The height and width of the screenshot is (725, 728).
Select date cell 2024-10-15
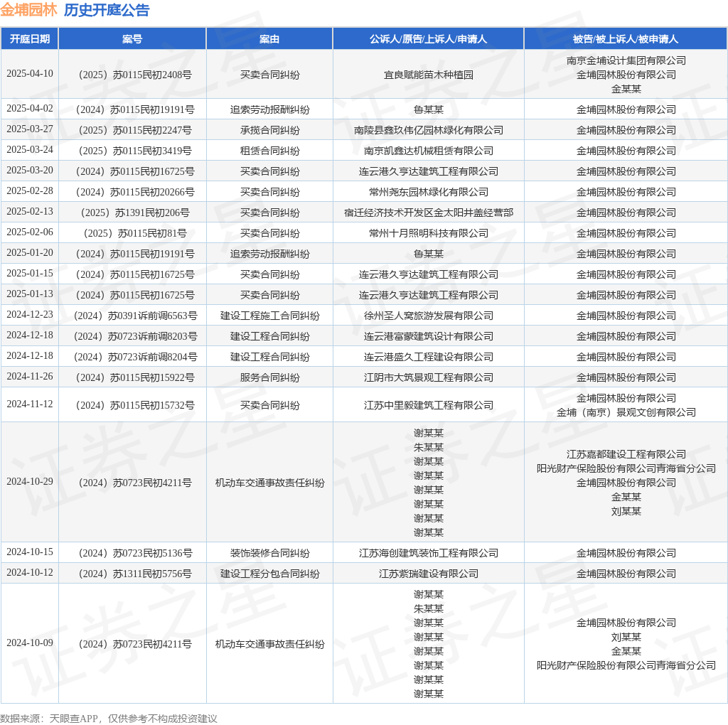tap(30, 552)
